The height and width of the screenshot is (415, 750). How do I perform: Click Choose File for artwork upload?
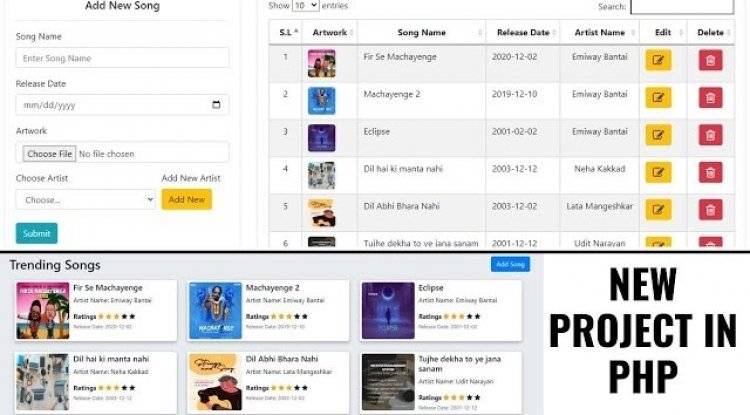click(49, 153)
